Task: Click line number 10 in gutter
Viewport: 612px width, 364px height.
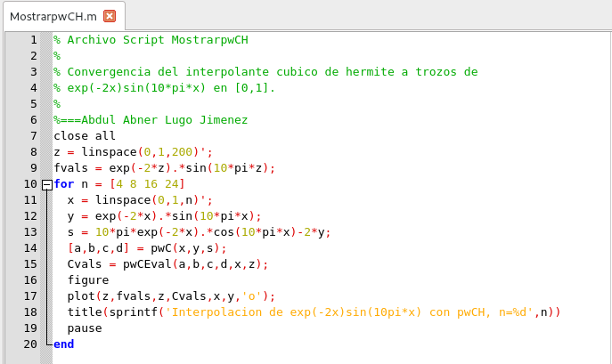Action: [x=30, y=183]
